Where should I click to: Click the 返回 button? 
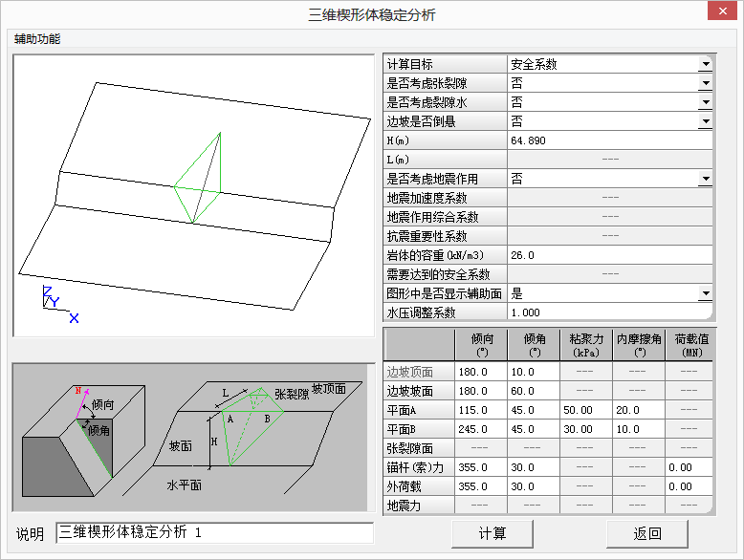[647, 533]
